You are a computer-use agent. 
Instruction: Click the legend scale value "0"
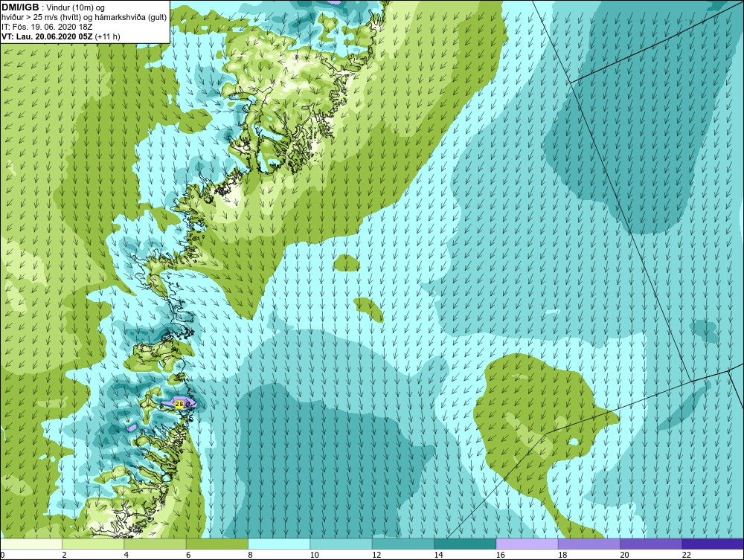pos(2,556)
